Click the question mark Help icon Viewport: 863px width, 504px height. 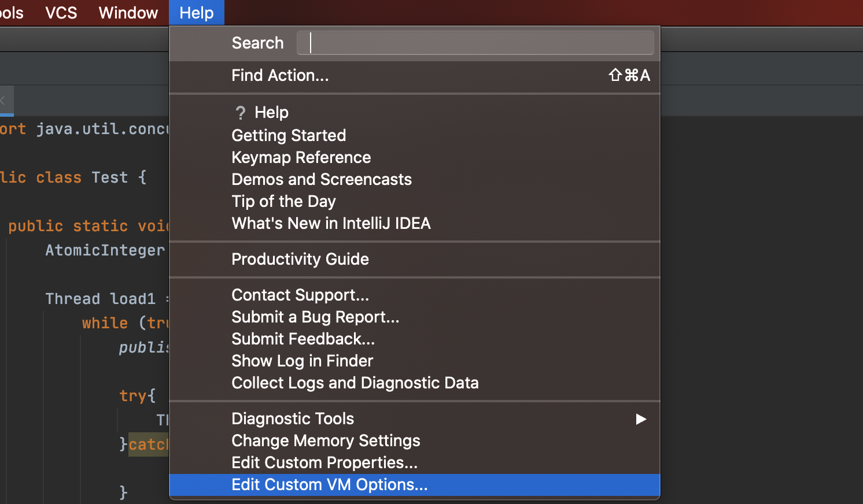(x=240, y=113)
